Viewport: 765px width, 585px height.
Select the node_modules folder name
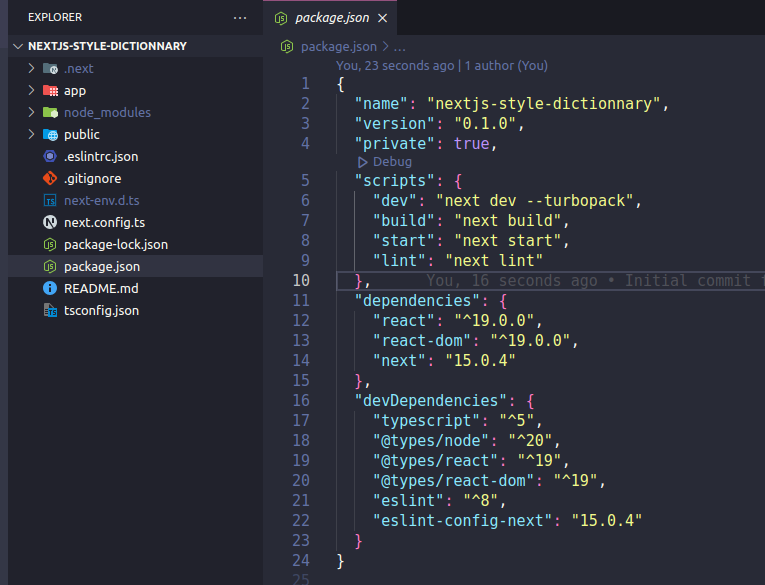[107, 113]
